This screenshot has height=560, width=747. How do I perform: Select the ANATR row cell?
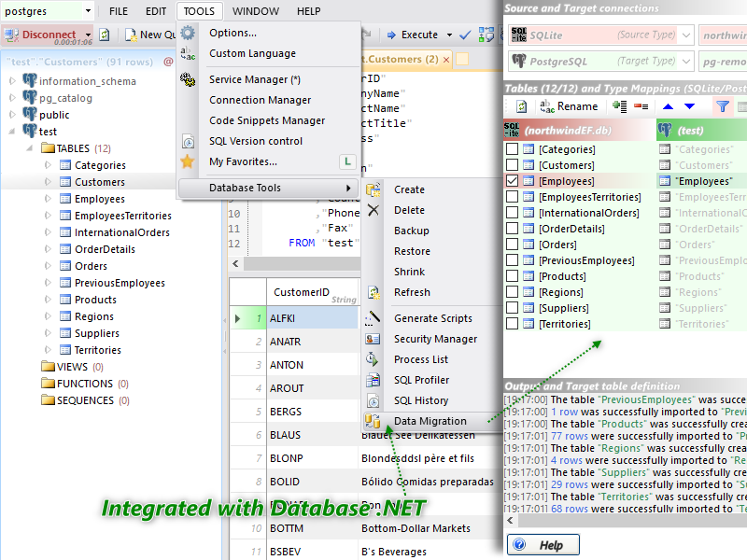click(313, 342)
